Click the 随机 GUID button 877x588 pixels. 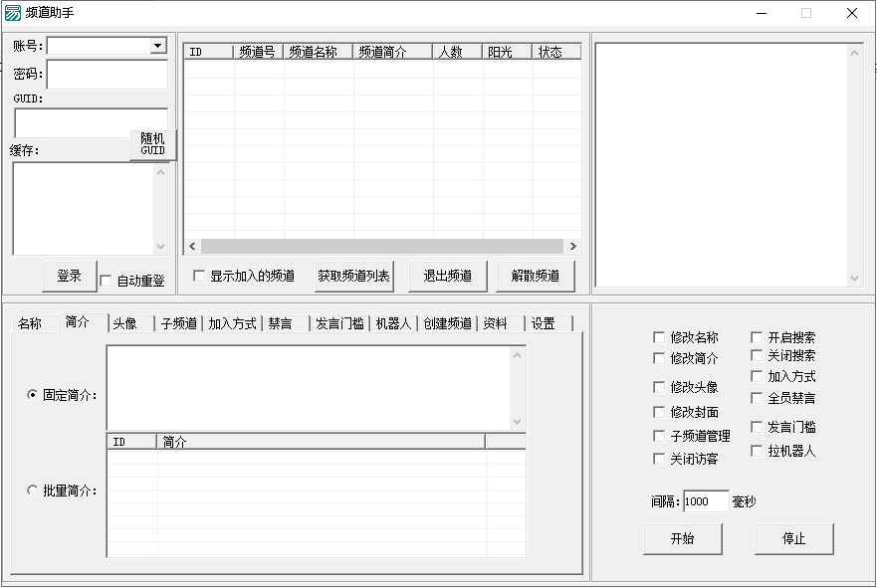click(x=152, y=144)
